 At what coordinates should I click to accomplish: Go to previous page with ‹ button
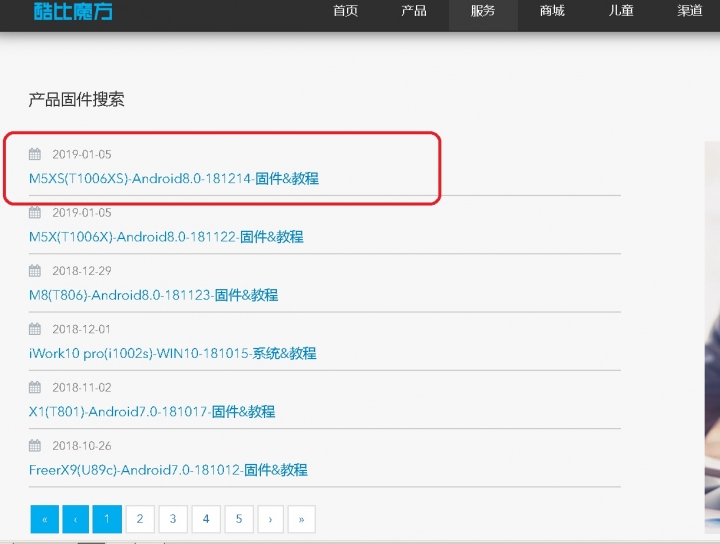[75, 519]
